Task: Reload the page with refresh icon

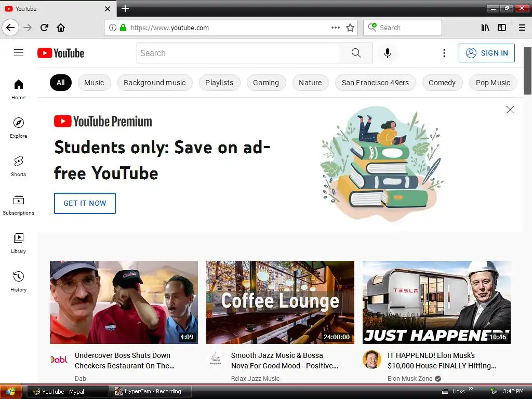Action: point(44,28)
